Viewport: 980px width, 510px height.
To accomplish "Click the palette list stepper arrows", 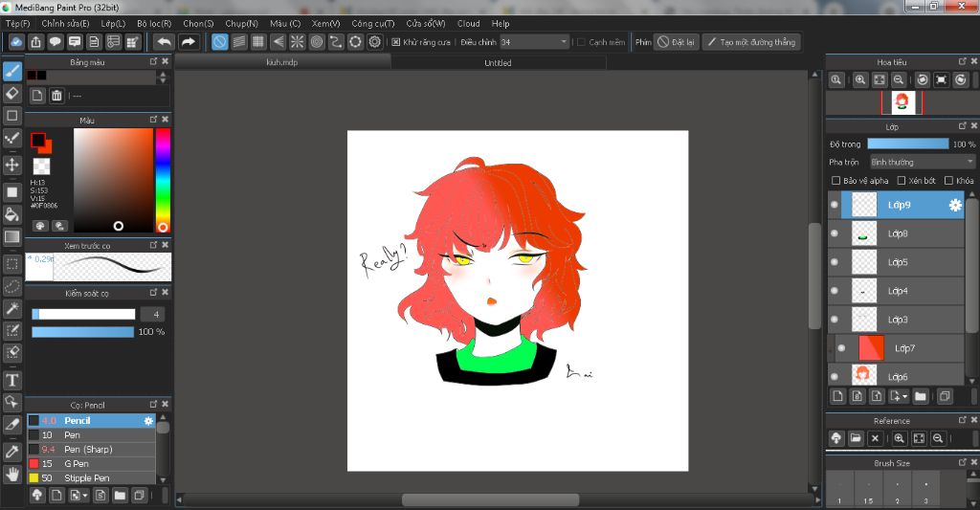I will pyautogui.click(x=163, y=77).
